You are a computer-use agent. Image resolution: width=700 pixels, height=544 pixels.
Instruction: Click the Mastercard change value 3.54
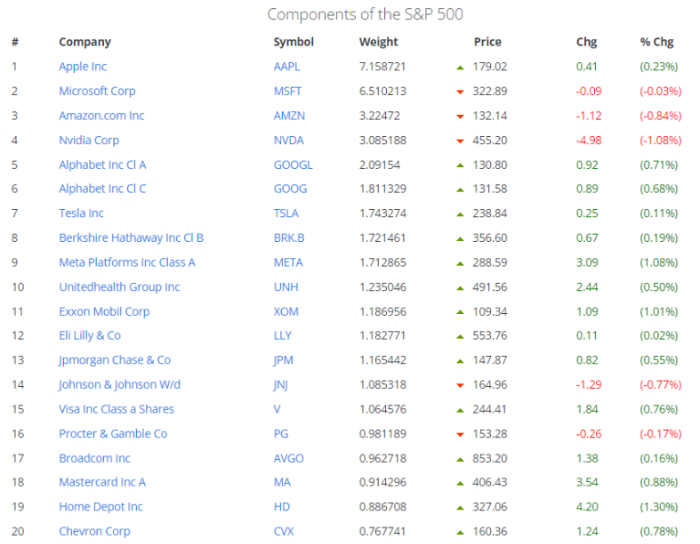click(587, 482)
